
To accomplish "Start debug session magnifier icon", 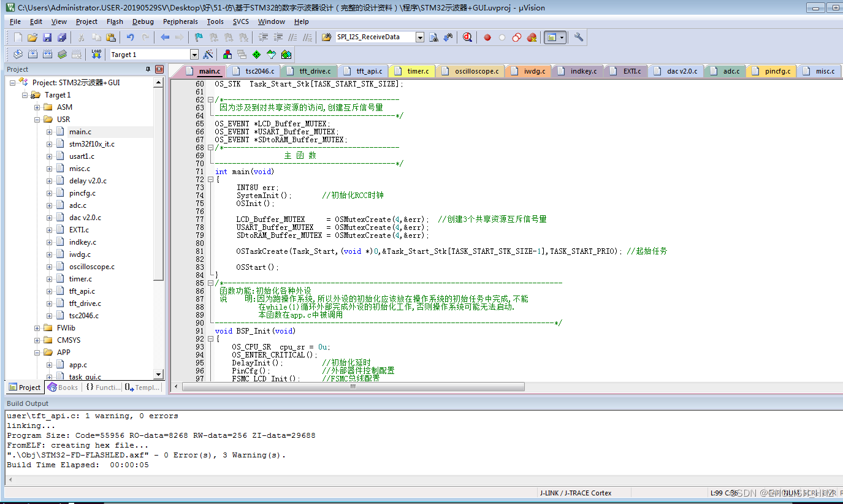I will tap(467, 37).
